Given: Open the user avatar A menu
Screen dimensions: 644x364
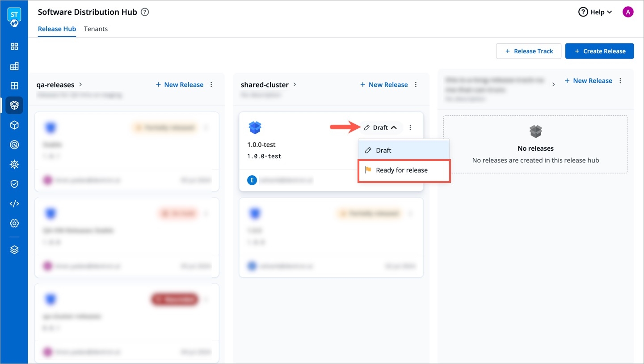Looking at the screenshot, I should 628,13.
